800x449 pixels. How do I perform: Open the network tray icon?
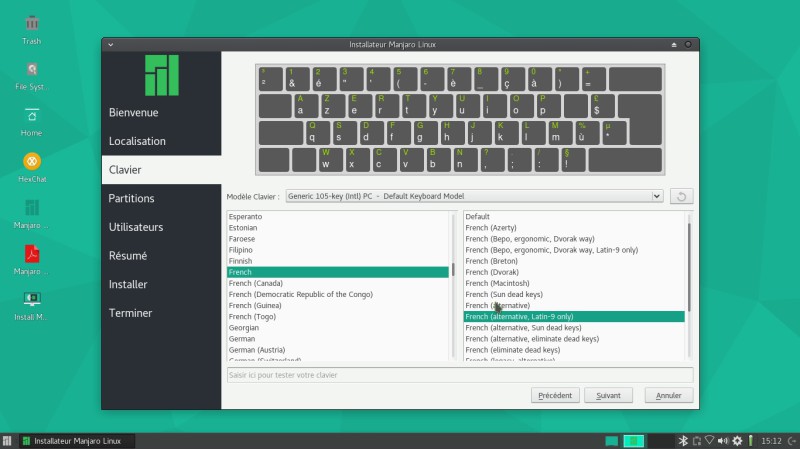click(709, 440)
